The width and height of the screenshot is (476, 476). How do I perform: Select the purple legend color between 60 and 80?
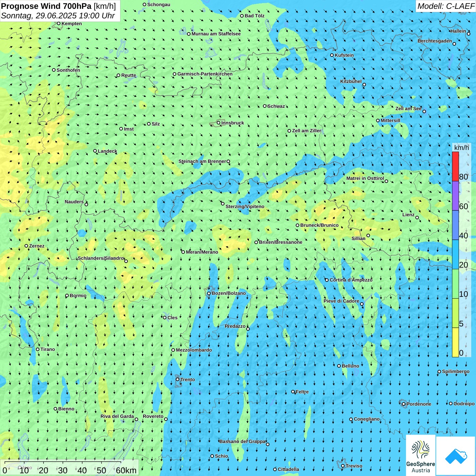(x=455, y=196)
